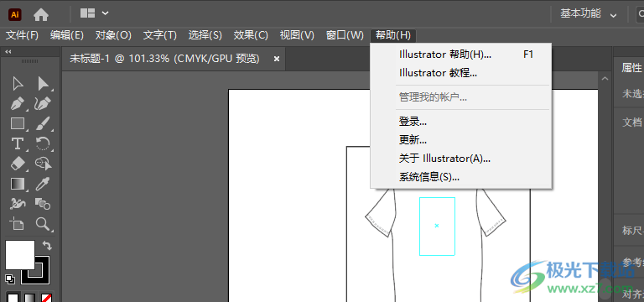The width and height of the screenshot is (644, 302).
Task: Open the 效果(C) menu
Action: (251, 35)
